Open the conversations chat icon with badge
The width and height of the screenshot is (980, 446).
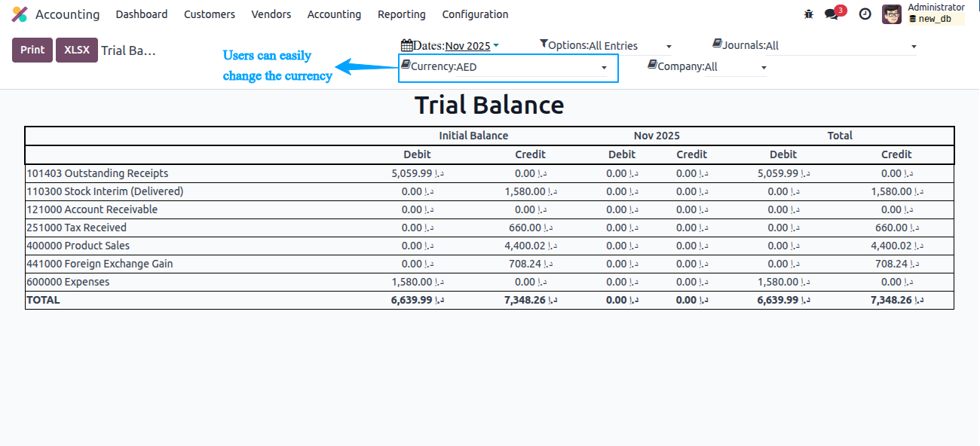pyautogui.click(x=831, y=14)
